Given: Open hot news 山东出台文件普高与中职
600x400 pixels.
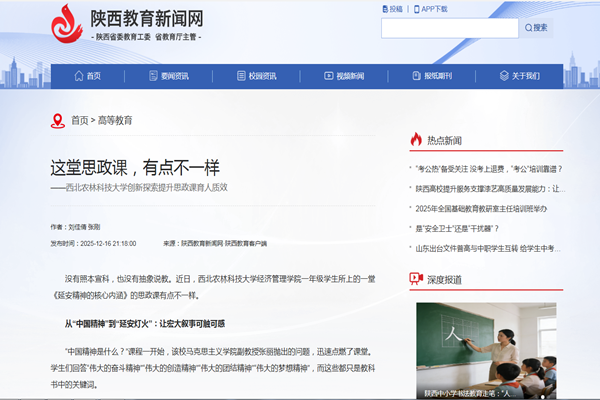Looking at the screenshot, I should 488,248.
